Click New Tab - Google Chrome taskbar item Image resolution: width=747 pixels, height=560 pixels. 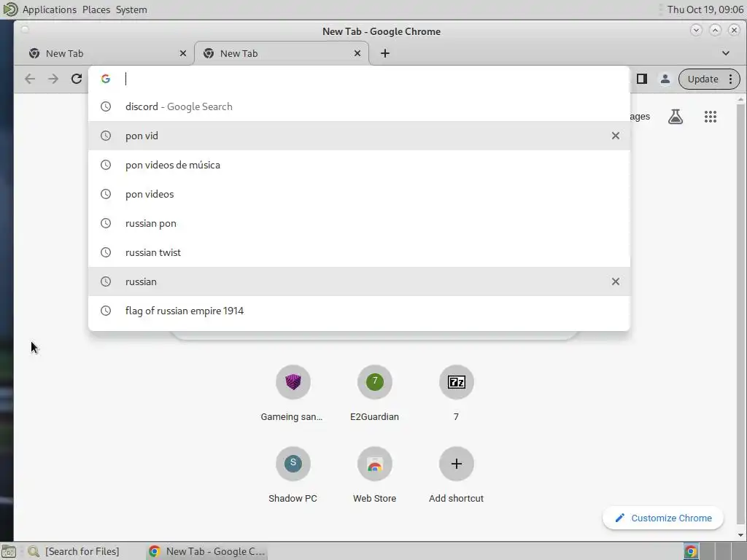pyautogui.click(x=206, y=551)
